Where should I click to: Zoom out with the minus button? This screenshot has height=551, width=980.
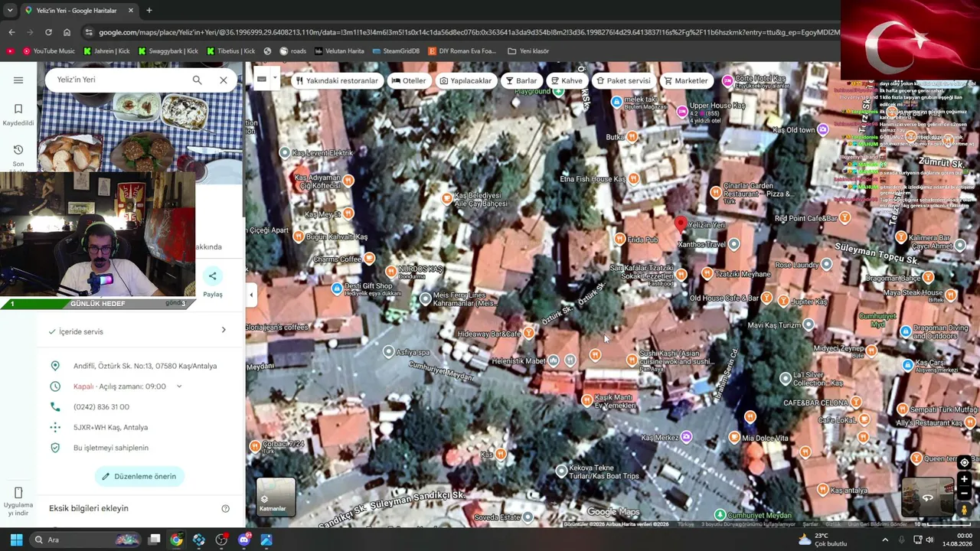click(x=964, y=494)
